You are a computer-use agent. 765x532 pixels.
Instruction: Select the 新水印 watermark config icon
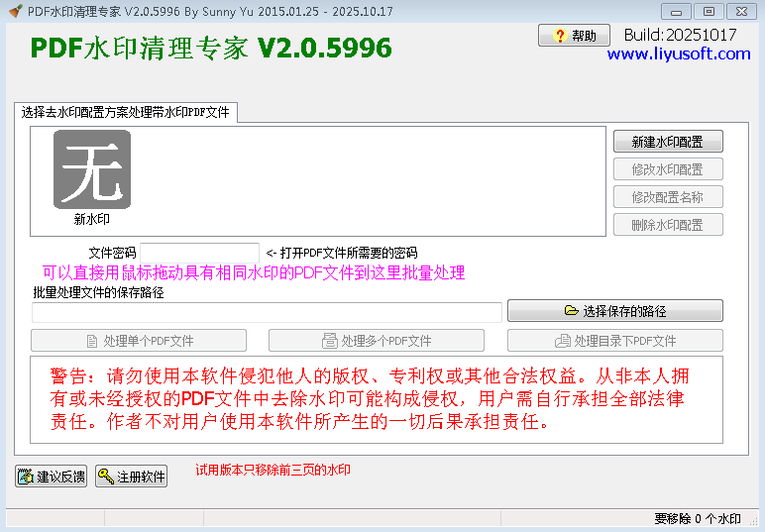91,169
